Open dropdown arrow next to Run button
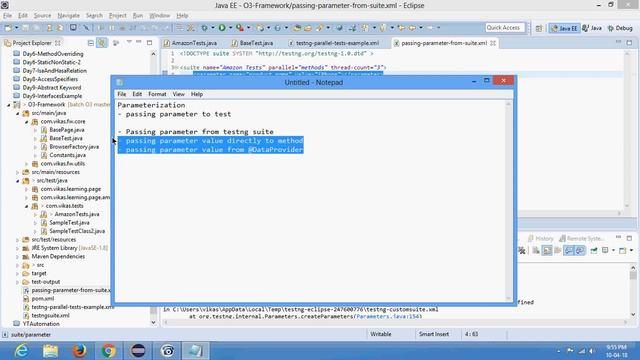This screenshot has width=640, height=360. tap(231, 28)
